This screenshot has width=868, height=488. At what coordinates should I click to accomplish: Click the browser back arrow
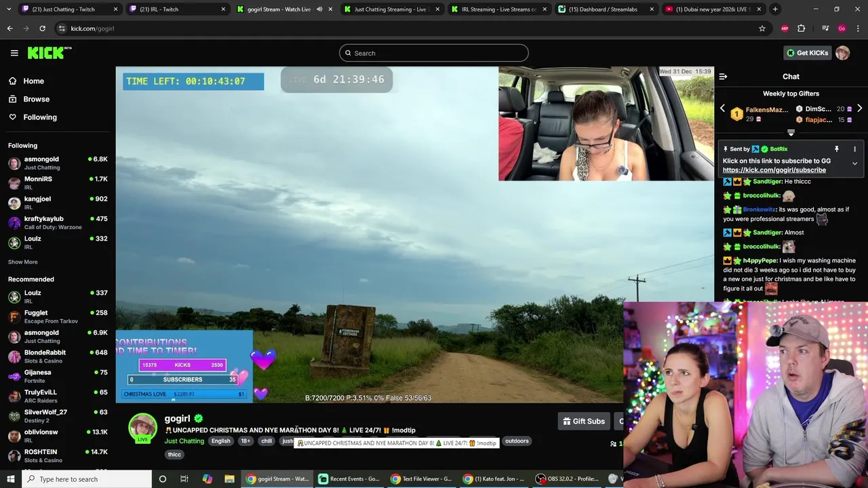(x=9, y=28)
